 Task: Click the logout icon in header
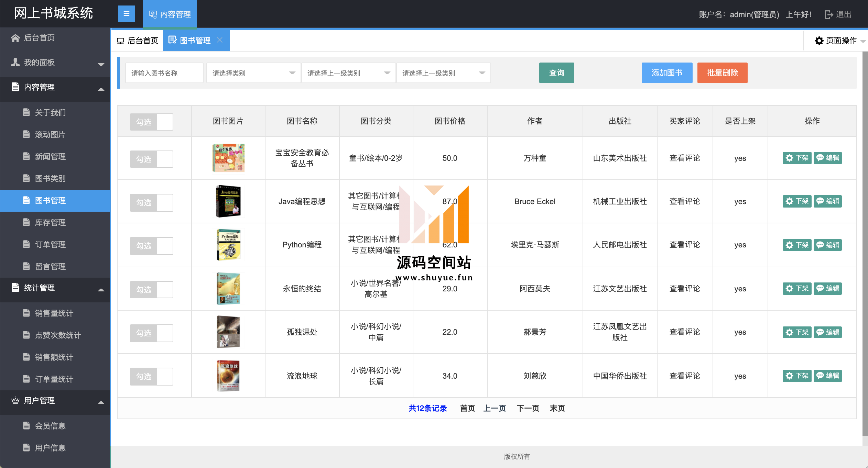[x=828, y=14]
